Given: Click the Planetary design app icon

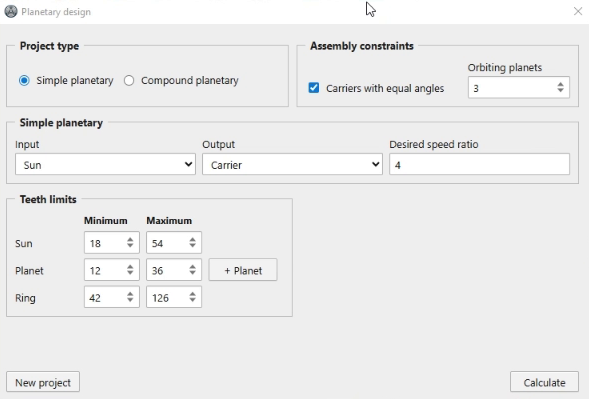Looking at the screenshot, I should point(11,12).
